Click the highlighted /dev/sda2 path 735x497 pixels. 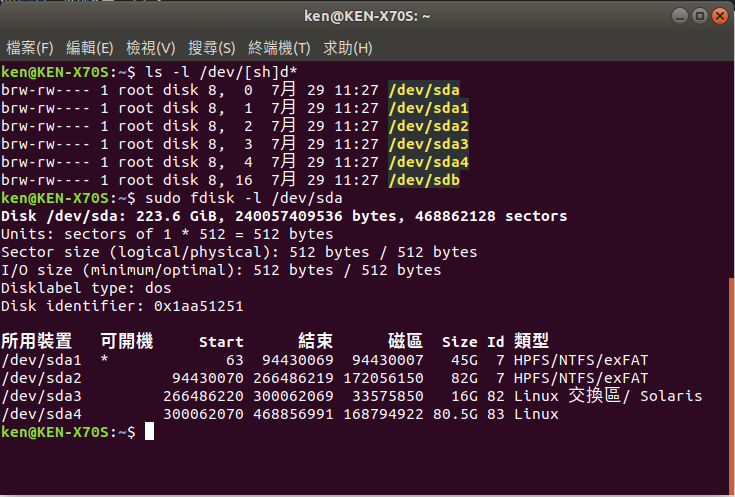(428, 126)
